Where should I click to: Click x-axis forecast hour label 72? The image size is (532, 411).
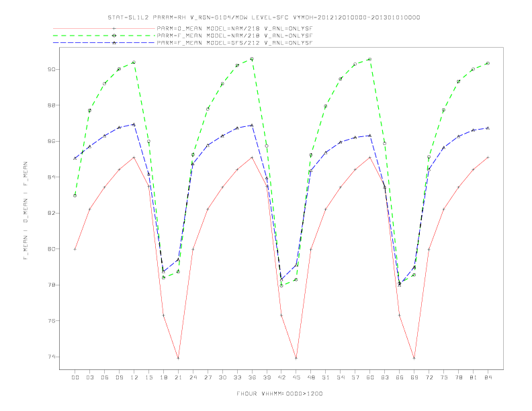(x=429, y=377)
